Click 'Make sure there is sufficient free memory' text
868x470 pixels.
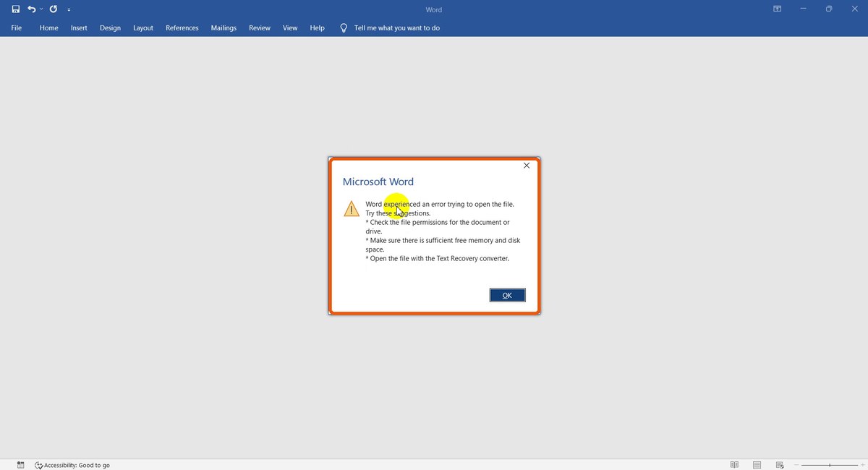point(443,245)
